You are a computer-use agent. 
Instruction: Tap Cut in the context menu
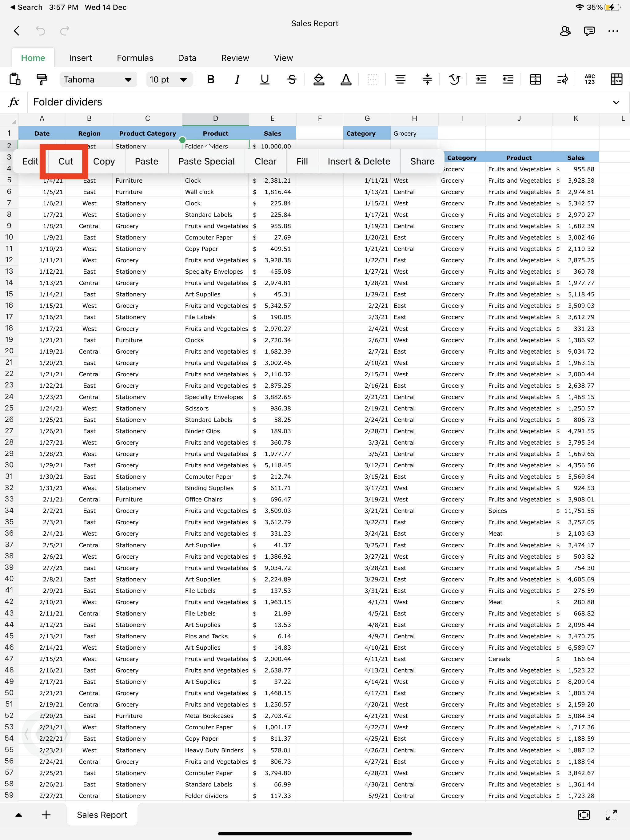[x=65, y=161]
